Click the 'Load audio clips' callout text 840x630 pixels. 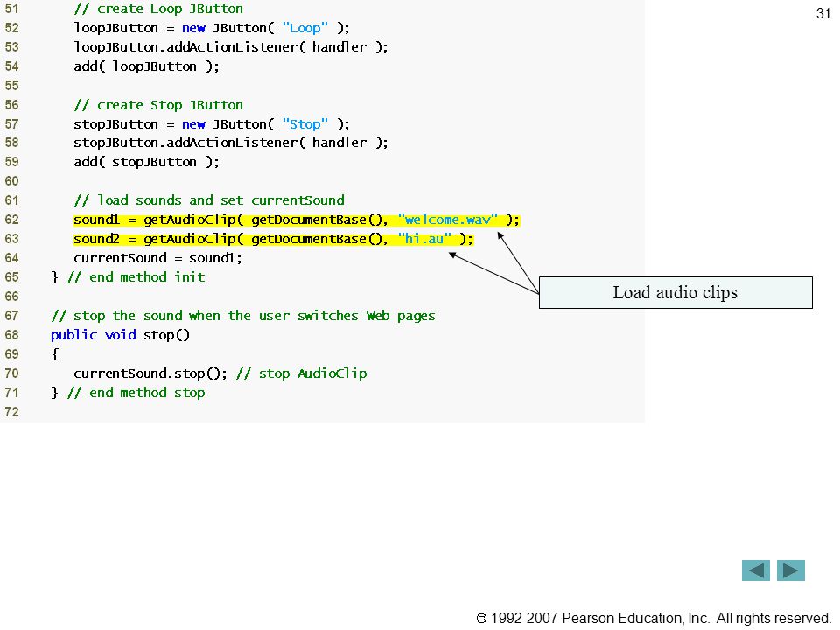pyautogui.click(x=675, y=292)
